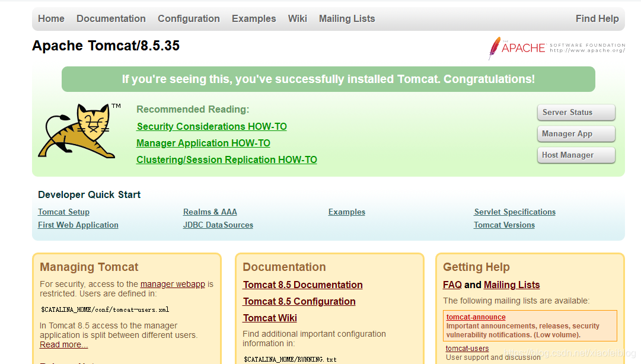The width and height of the screenshot is (641, 364).
Task: Open the Servlet Specifications link
Action: (515, 212)
